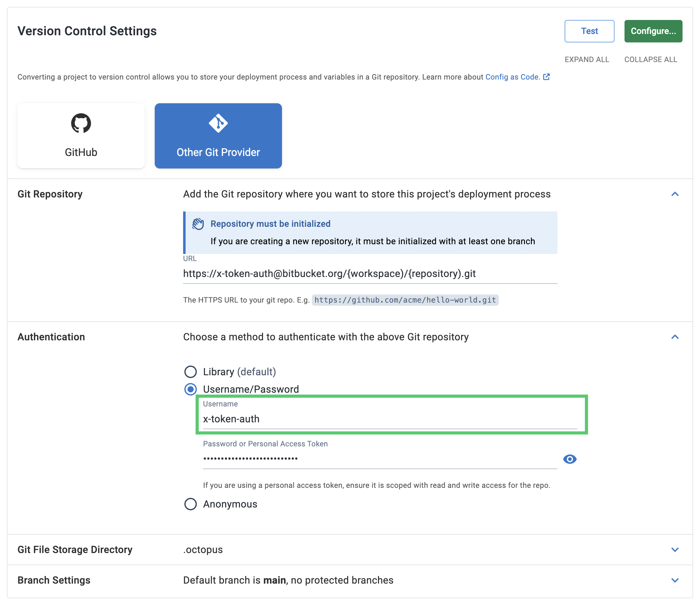The image size is (700, 607).
Task: Open the Config as Code link
Action: click(x=513, y=77)
